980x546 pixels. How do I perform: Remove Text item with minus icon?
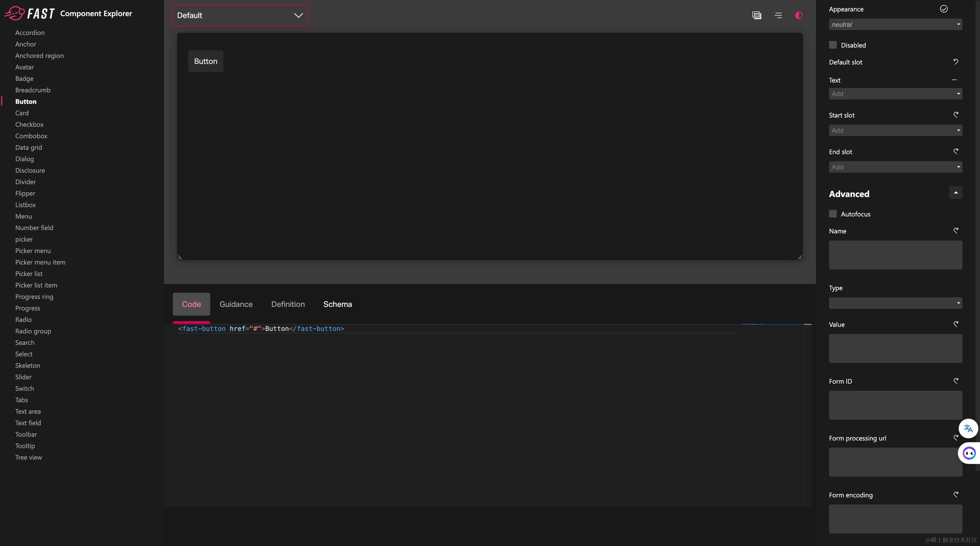(x=954, y=80)
